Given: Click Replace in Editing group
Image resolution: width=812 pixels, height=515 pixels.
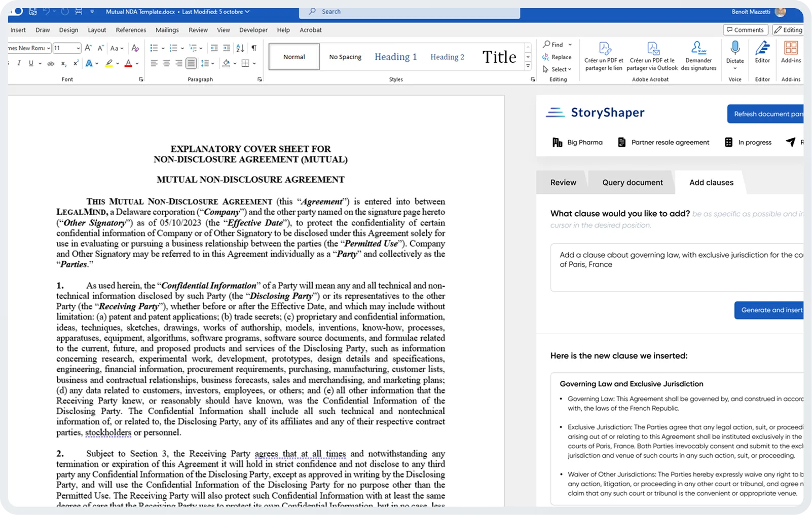Looking at the screenshot, I should pyautogui.click(x=557, y=57).
